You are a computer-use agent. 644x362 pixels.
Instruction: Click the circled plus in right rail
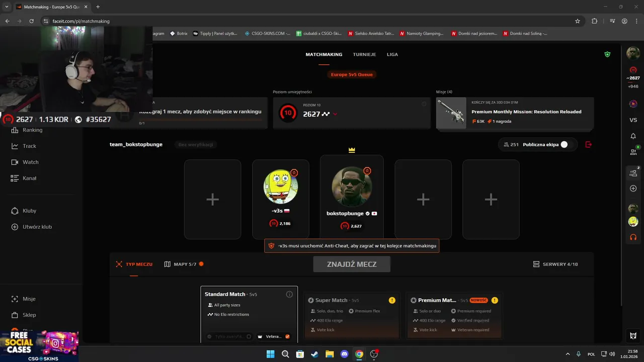pos(633,188)
